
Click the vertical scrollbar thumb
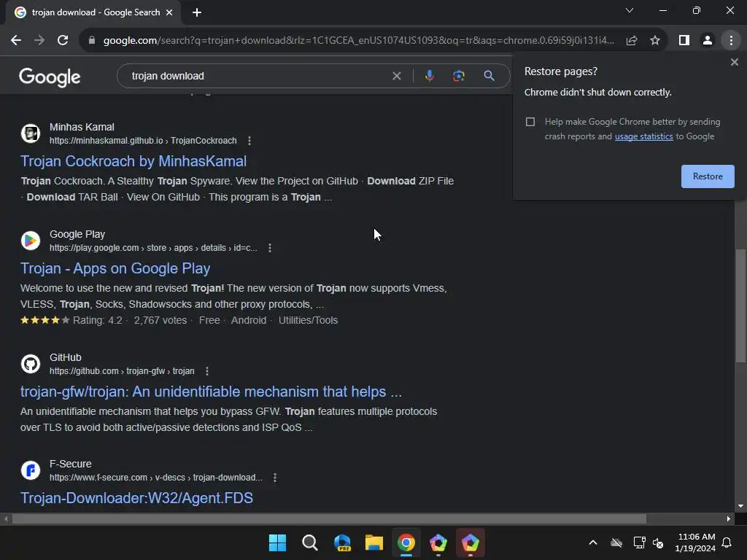pos(740,306)
